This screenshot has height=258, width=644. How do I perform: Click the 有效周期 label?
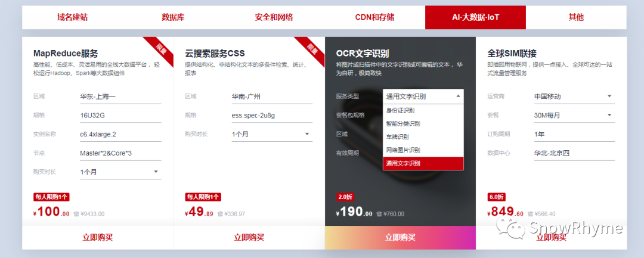click(x=348, y=153)
